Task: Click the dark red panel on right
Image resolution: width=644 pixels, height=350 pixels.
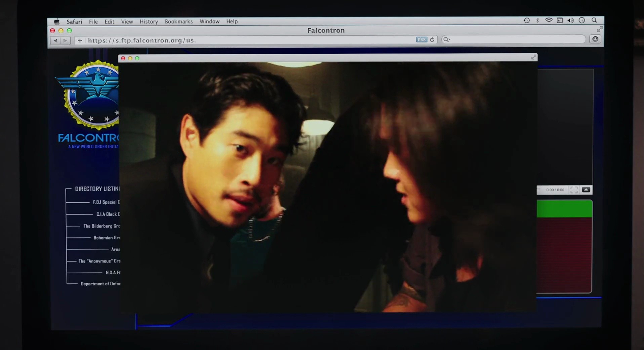Action: [x=564, y=255]
